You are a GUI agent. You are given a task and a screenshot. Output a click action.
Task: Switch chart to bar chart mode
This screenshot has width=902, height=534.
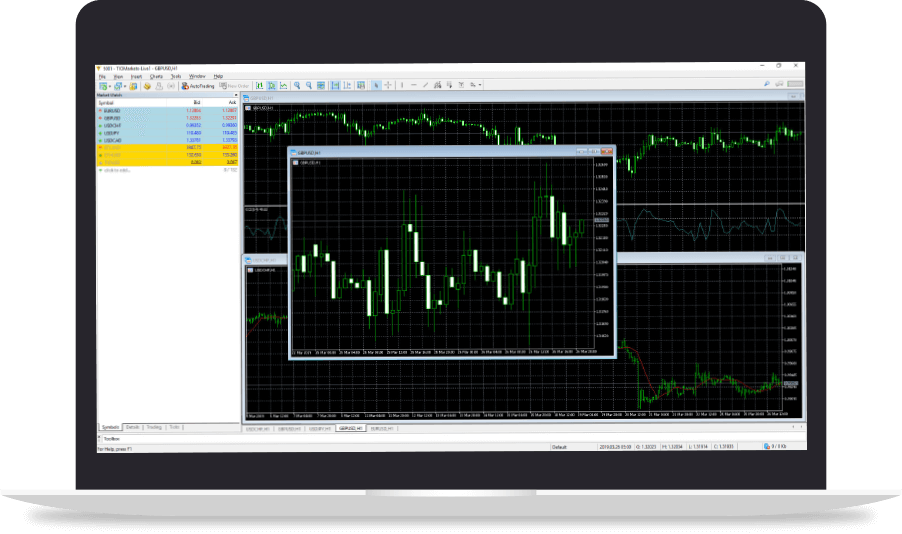pos(260,86)
